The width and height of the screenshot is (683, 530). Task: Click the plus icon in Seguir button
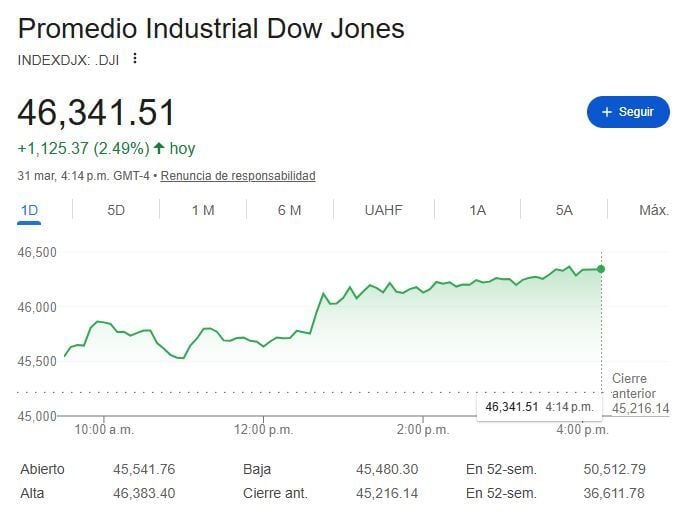click(x=606, y=112)
